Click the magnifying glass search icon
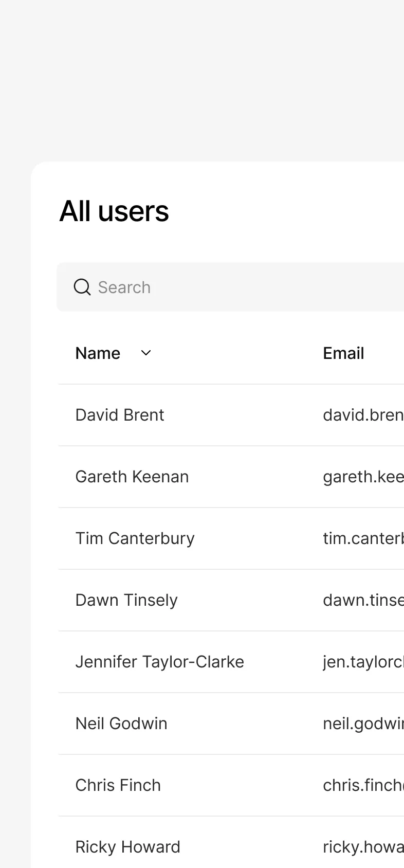Image resolution: width=404 pixels, height=868 pixels. pos(82,287)
